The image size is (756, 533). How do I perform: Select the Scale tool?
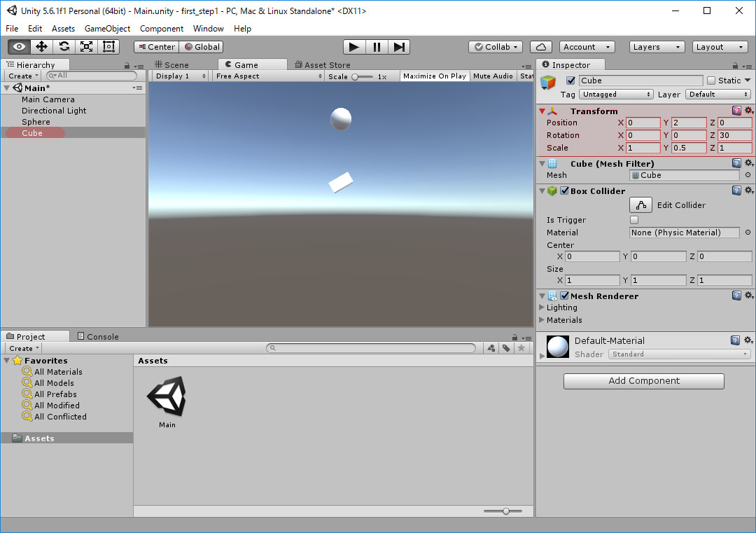[86, 47]
